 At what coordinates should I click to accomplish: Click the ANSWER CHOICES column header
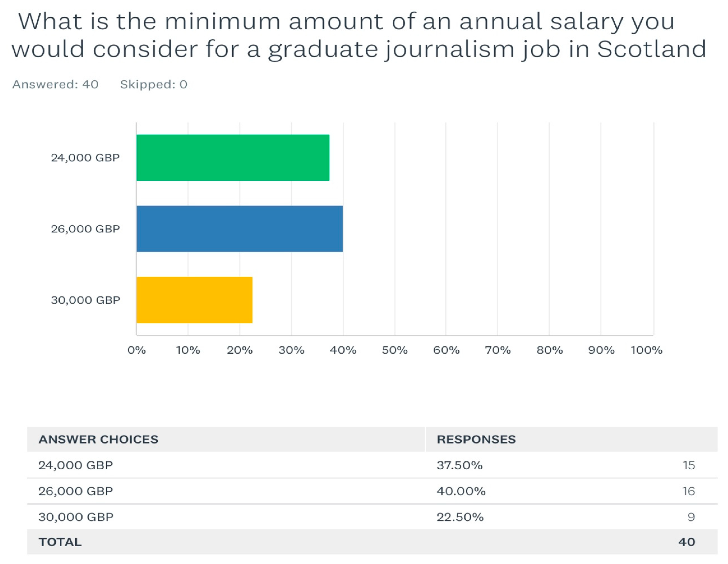click(x=98, y=439)
